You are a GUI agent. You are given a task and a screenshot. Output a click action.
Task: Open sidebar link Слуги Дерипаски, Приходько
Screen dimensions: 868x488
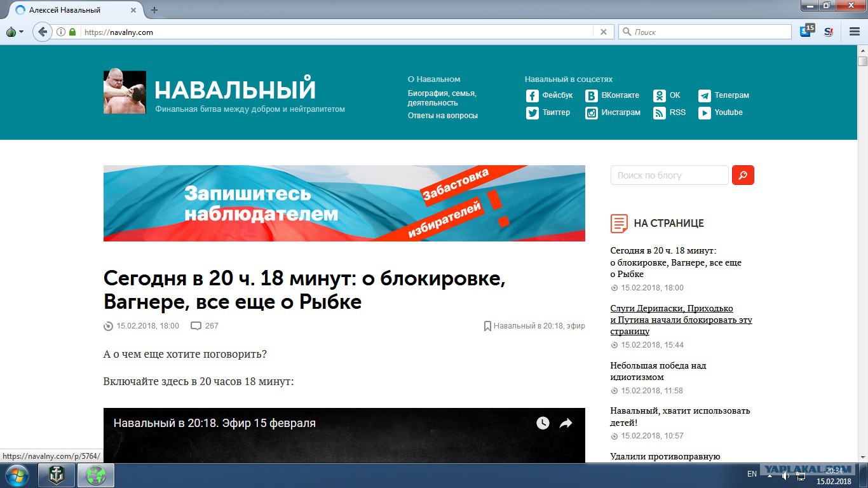(681, 320)
